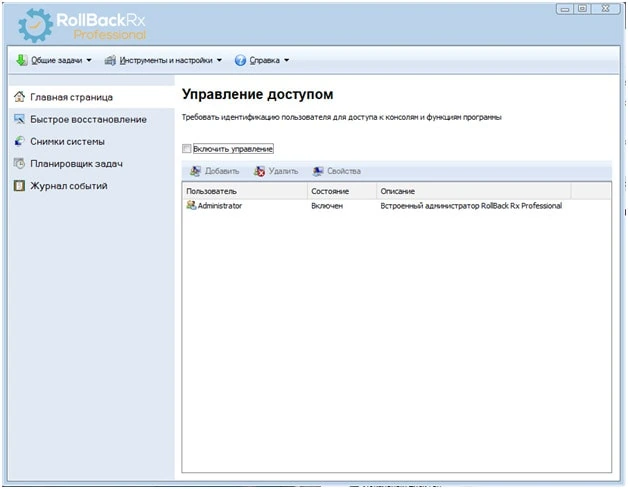Click the blue question mark Справка icon
This screenshot has width=628, height=489.
click(x=240, y=60)
